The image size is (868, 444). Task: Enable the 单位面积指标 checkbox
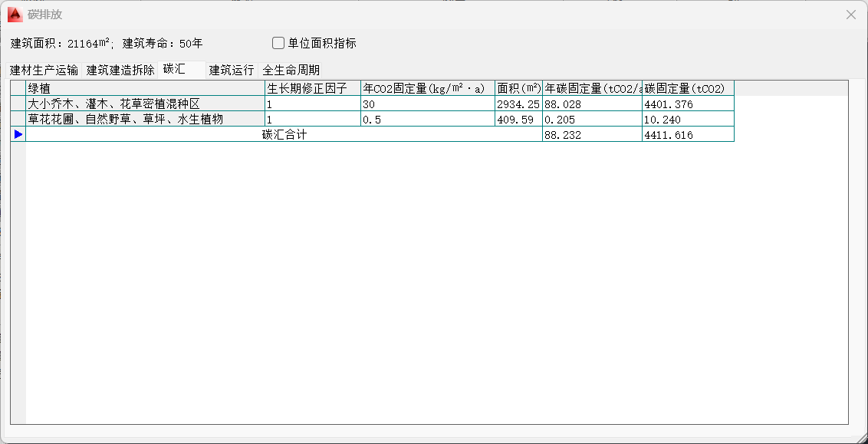coord(278,43)
